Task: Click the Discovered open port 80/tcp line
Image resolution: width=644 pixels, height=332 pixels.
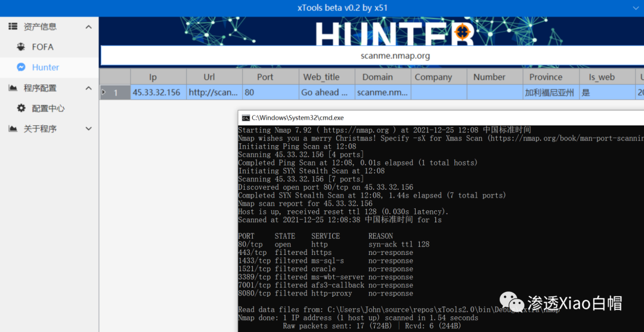Action: pos(326,187)
